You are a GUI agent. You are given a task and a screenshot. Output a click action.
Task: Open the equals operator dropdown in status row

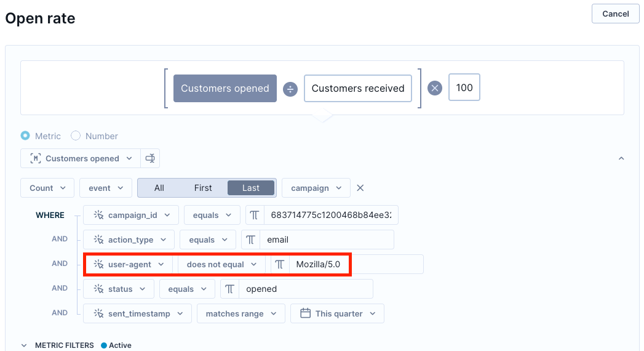(187, 289)
